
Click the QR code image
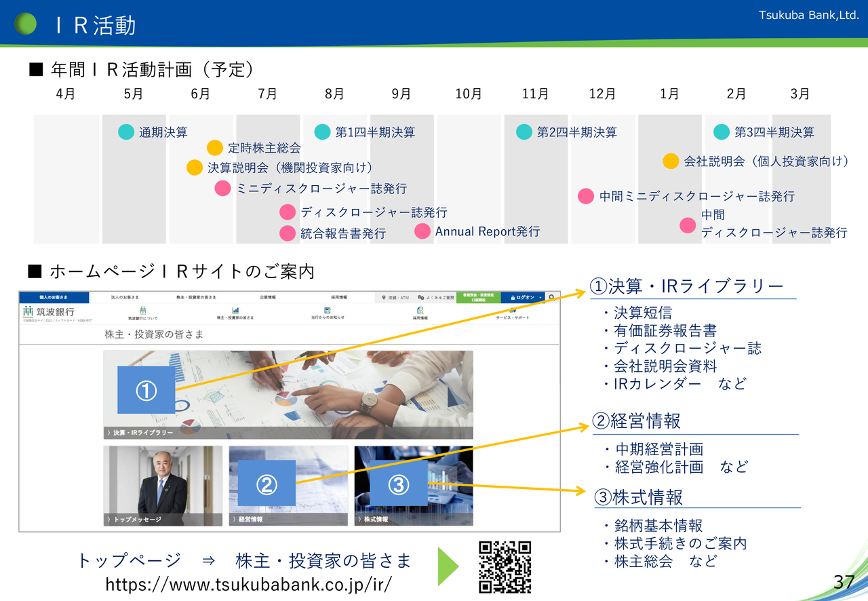pyautogui.click(x=505, y=567)
